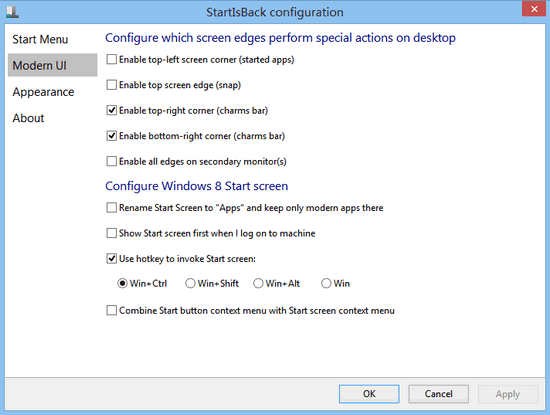Image resolution: width=550 pixels, height=415 pixels.
Task: Uncheck Enable top-right corner charms bar
Action: pyautogui.click(x=112, y=111)
